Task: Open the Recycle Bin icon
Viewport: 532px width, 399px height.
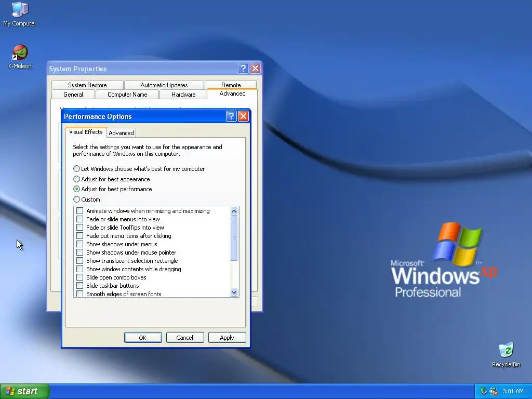Action: 506,354
